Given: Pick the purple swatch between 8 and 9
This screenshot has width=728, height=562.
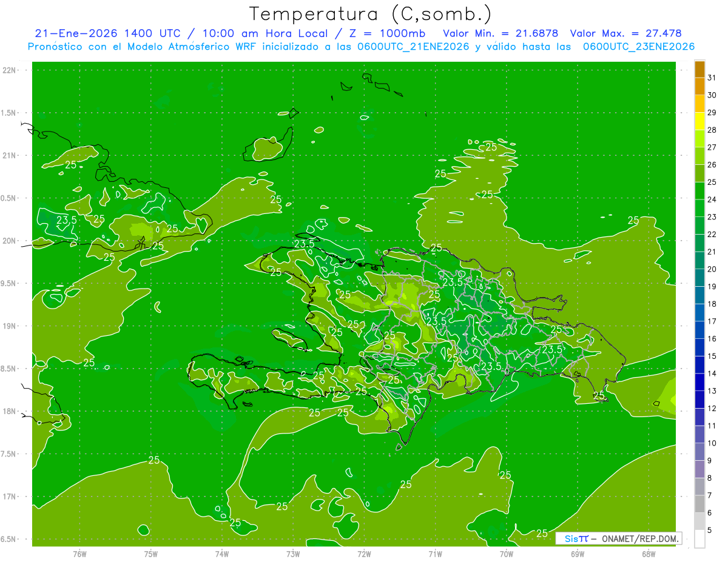Looking at the screenshot, I should 699,469.
